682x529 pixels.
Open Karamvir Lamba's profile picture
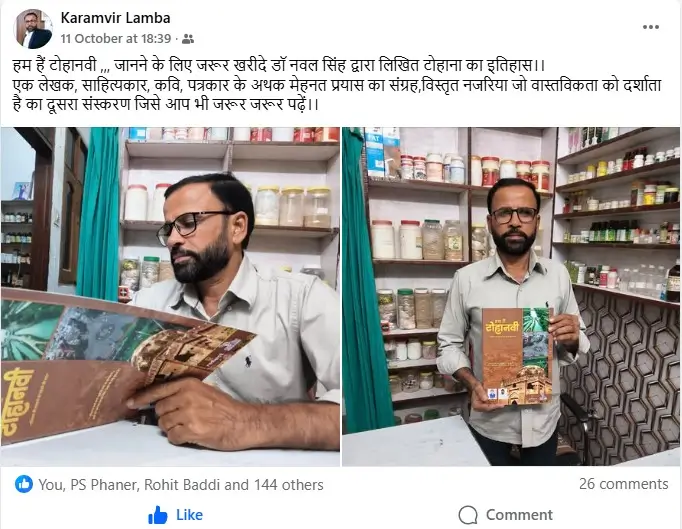(x=33, y=29)
